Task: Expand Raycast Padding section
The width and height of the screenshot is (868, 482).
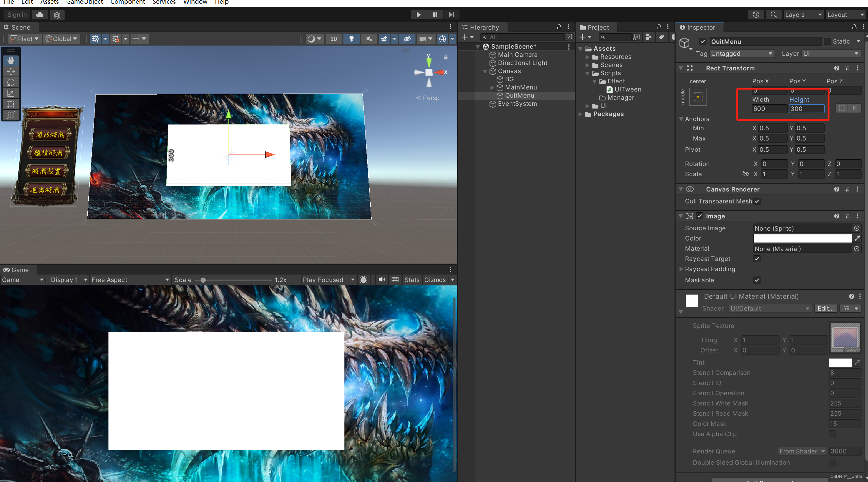Action: [x=681, y=269]
